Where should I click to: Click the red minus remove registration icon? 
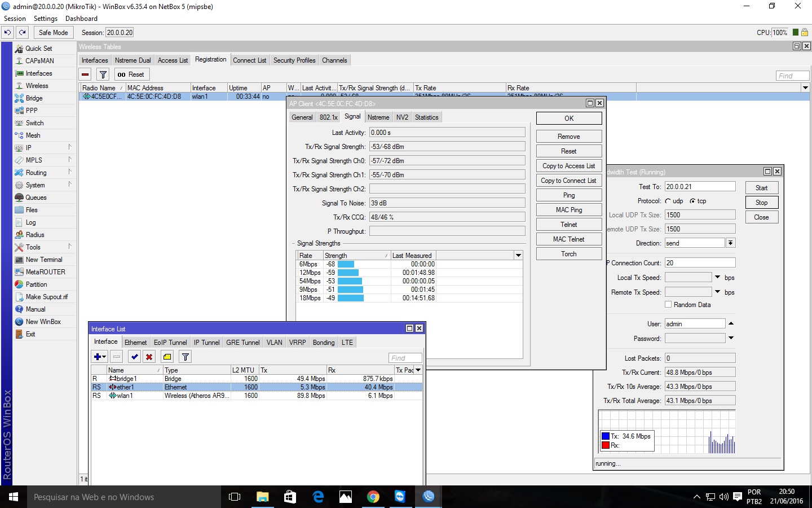pos(85,75)
